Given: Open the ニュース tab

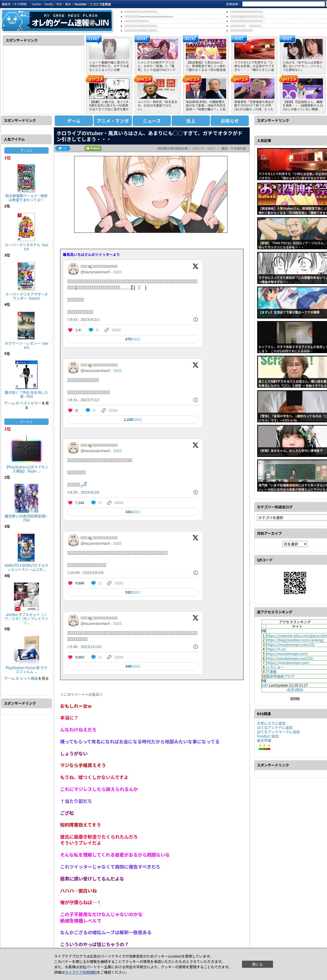Looking at the screenshot, I should click(152, 121).
